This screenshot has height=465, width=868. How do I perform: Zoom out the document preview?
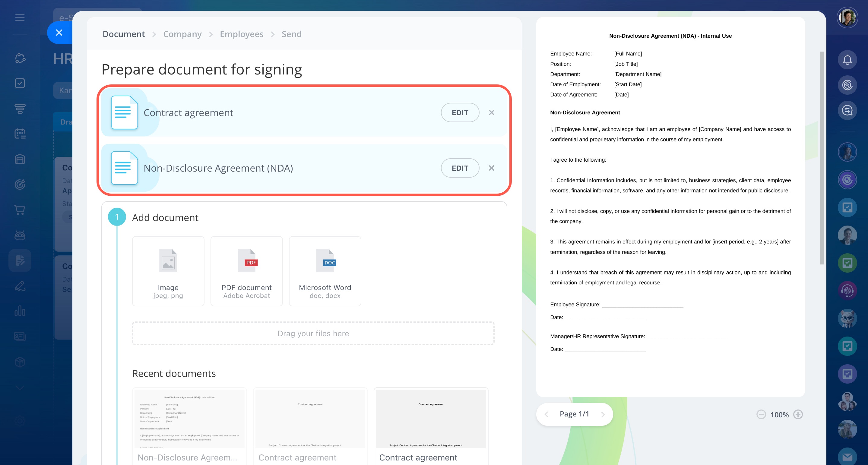pos(761,414)
